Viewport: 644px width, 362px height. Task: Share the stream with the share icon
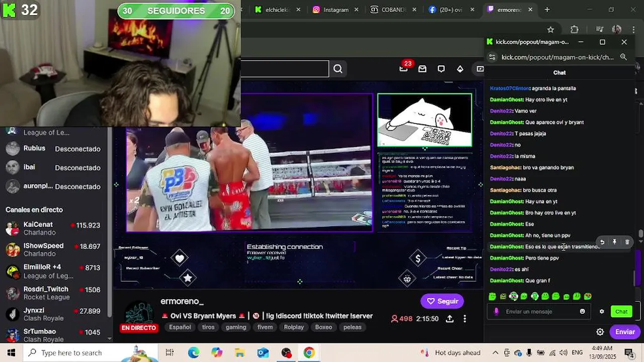[x=450, y=319]
